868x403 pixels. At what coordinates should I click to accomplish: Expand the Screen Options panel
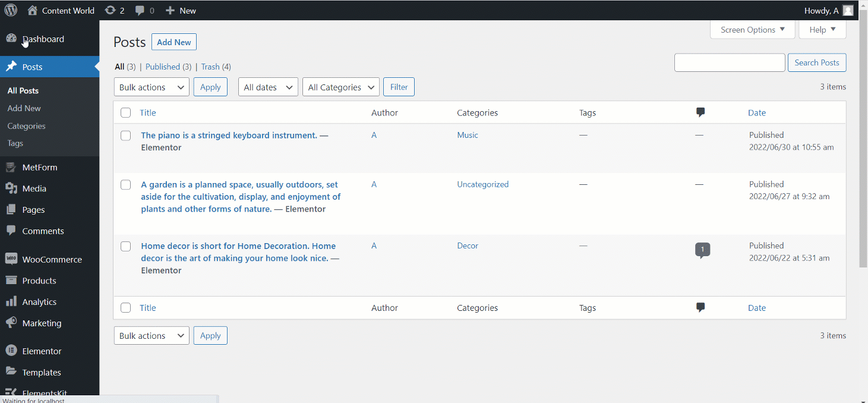pos(752,30)
